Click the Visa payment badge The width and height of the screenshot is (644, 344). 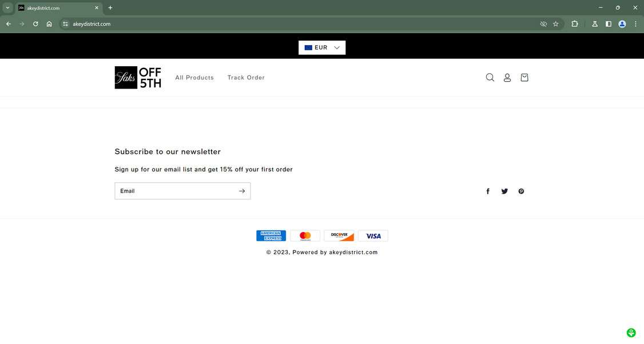373,235
